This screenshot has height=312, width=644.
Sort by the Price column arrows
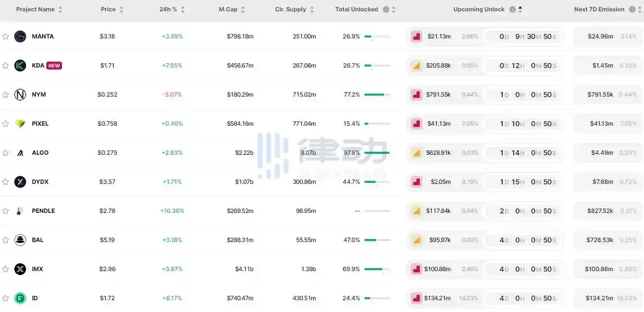click(121, 9)
